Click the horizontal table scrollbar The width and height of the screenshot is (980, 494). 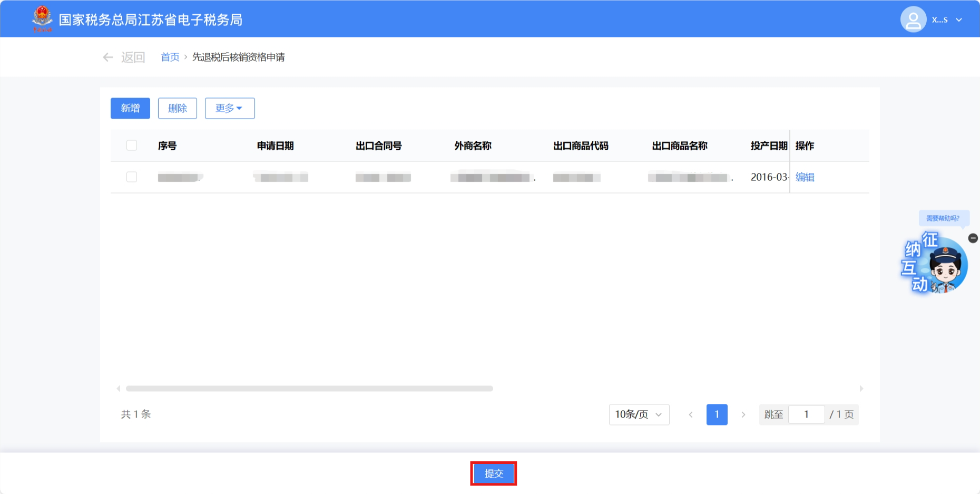click(x=309, y=389)
